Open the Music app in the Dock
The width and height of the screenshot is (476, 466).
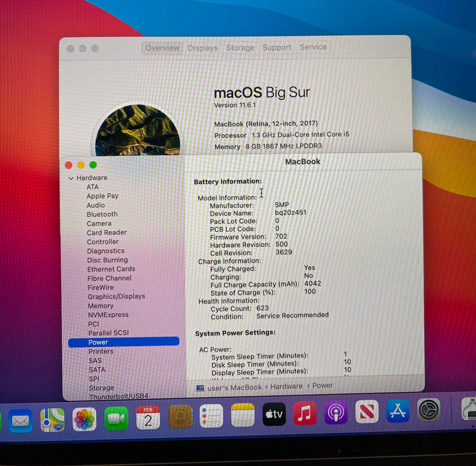coord(305,413)
